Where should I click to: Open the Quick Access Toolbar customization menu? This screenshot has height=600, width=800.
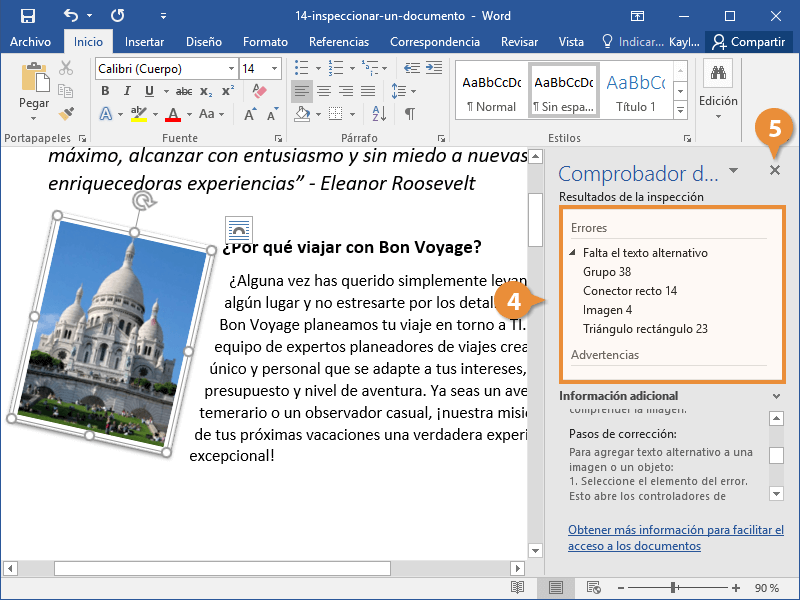163,16
